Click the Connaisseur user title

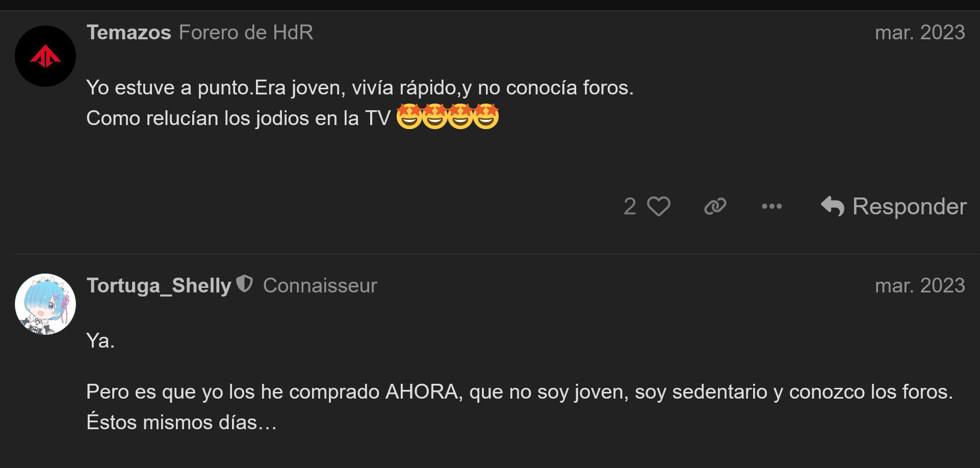[320, 286]
